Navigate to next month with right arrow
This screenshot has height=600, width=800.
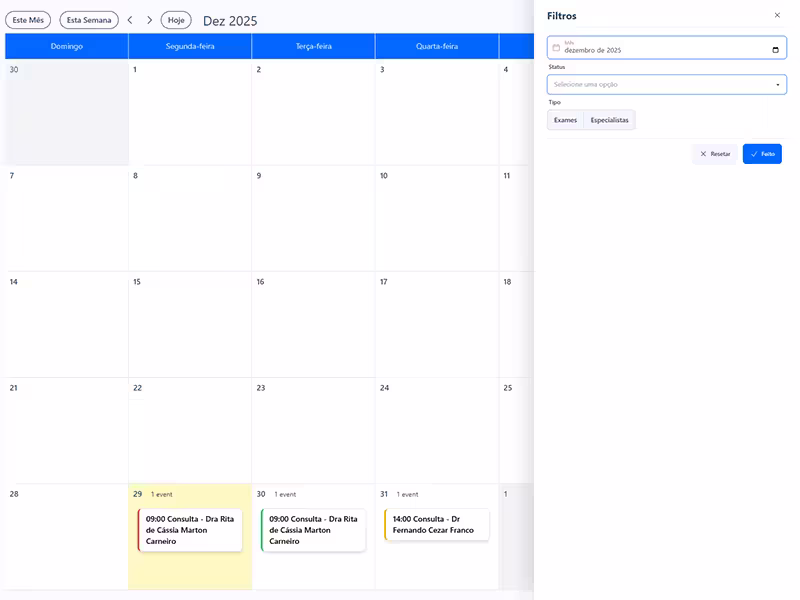(148, 19)
